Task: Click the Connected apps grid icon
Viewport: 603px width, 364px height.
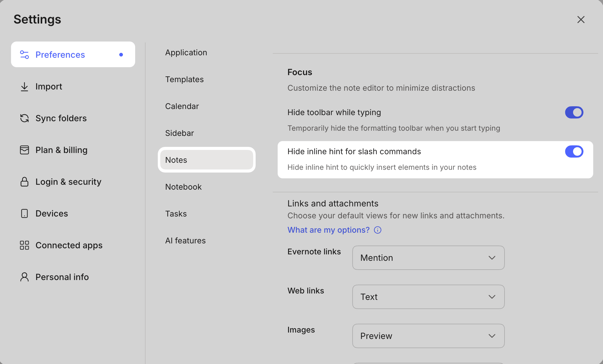Action: (x=24, y=245)
